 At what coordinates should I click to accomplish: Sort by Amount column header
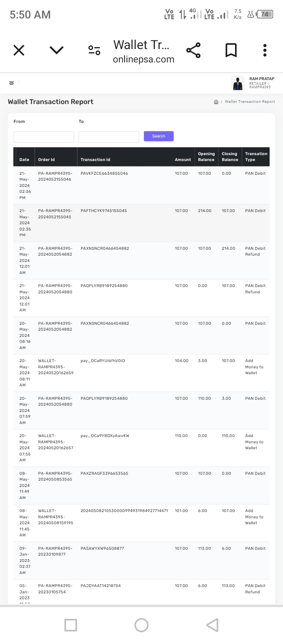click(183, 159)
